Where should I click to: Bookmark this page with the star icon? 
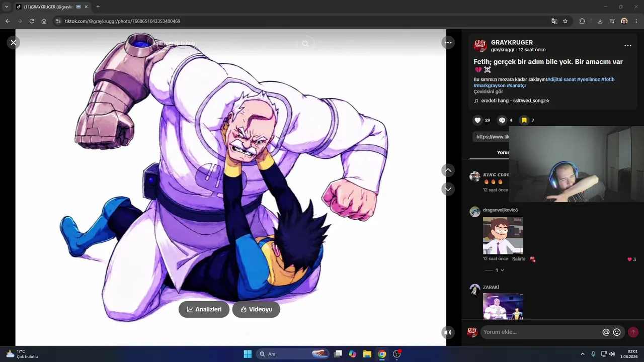[x=565, y=21]
